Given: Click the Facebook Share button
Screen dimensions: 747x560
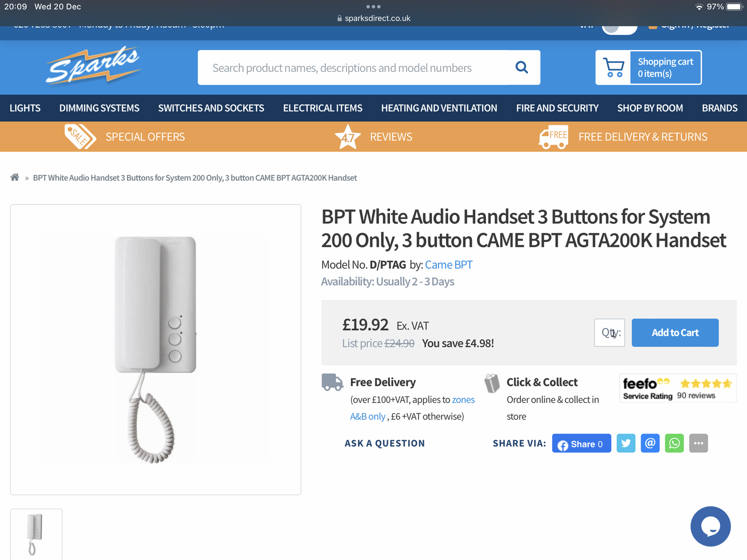Looking at the screenshot, I should click(581, 443).
